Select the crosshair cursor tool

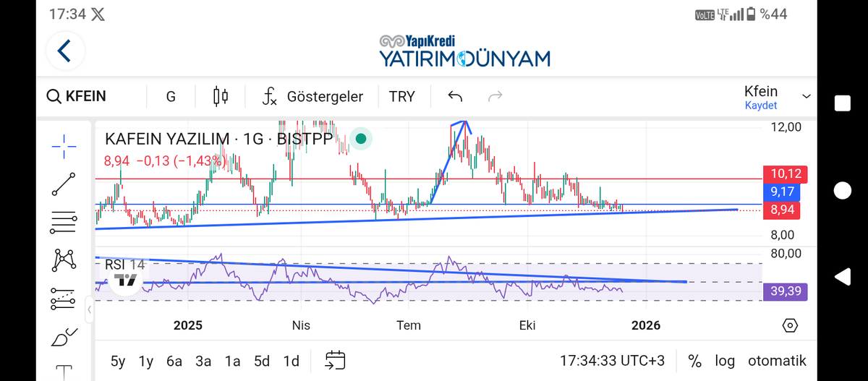click(x=64, y=147)
